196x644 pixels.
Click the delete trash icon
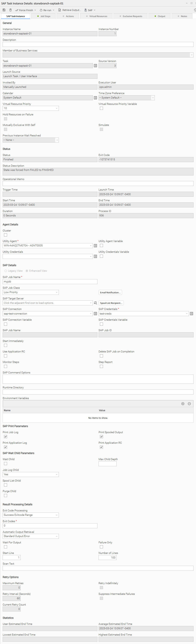pos(11,10)
